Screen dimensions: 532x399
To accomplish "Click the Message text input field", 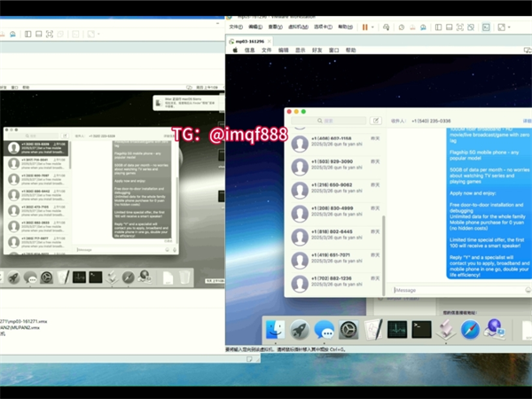I will pyautogui.click(x=452, y=290).
